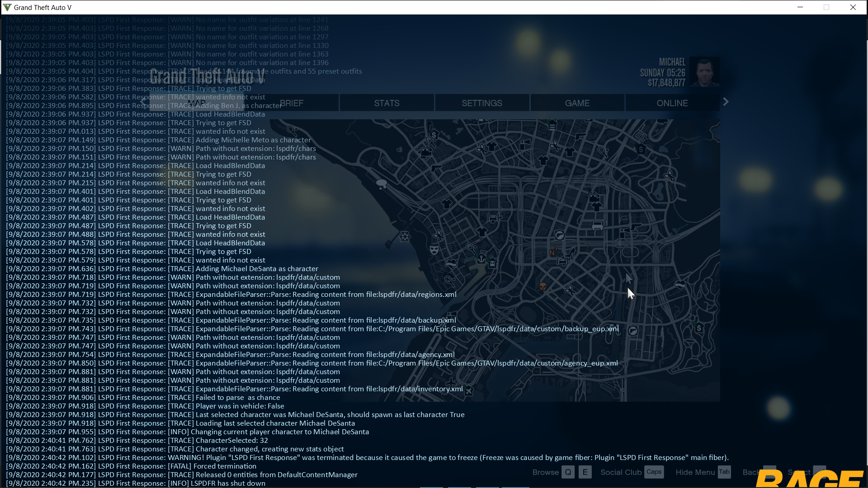
Task: Click the Social Club Caps prompt
Action: coord(654,472)
